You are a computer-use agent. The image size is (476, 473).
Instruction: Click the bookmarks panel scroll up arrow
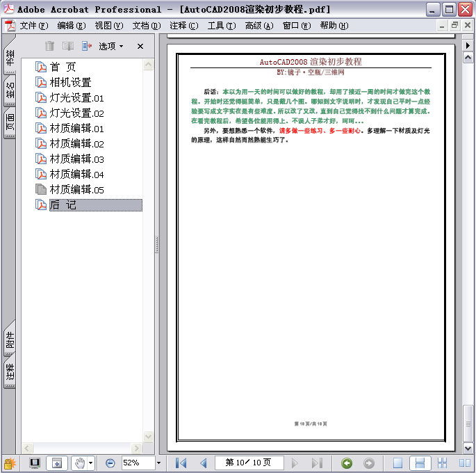[x=148, y=65]
